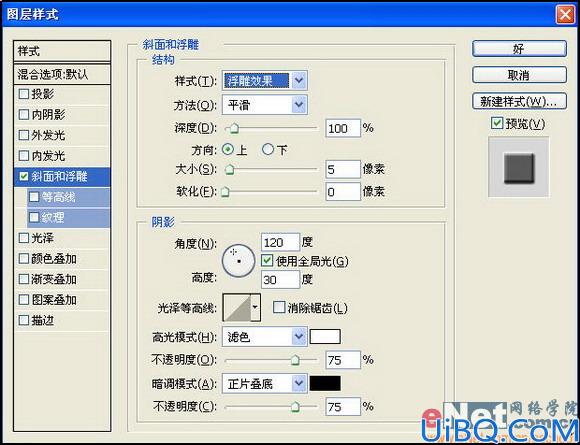Click the 深度 value field showing 100

343,128
